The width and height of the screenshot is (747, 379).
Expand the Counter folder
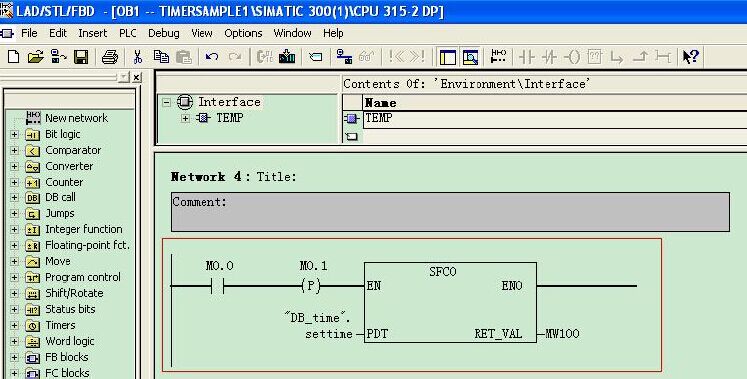[14, 182]
